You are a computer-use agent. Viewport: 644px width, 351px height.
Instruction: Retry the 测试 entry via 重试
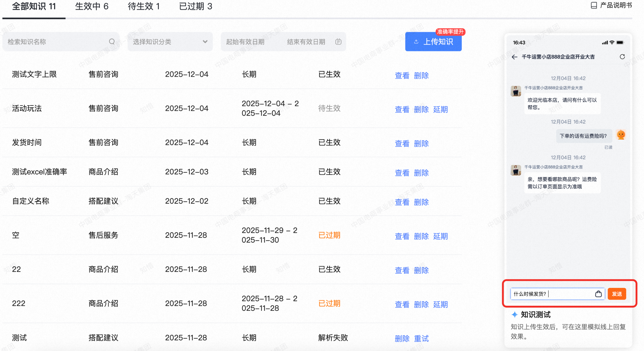tap(421, 338)
